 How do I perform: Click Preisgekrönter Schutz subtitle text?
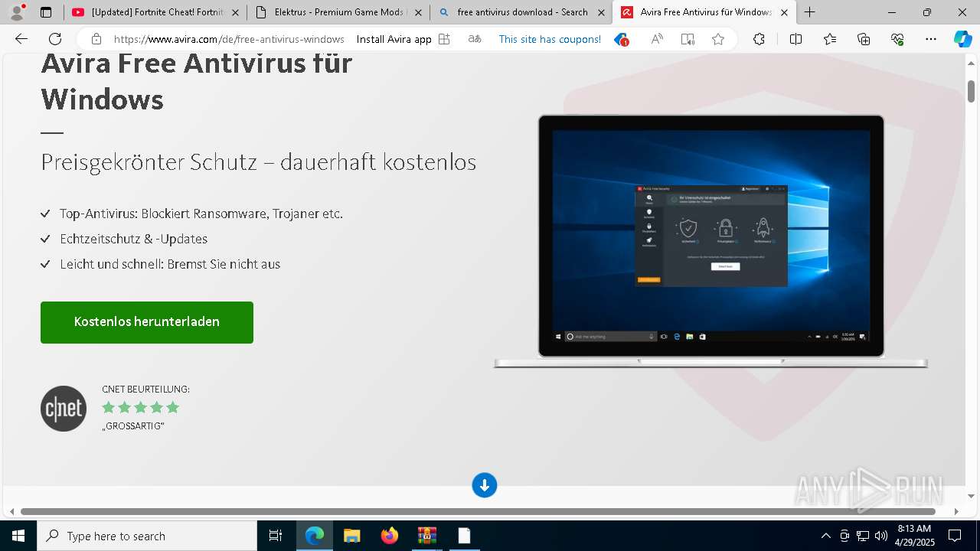tap(259, 161)
